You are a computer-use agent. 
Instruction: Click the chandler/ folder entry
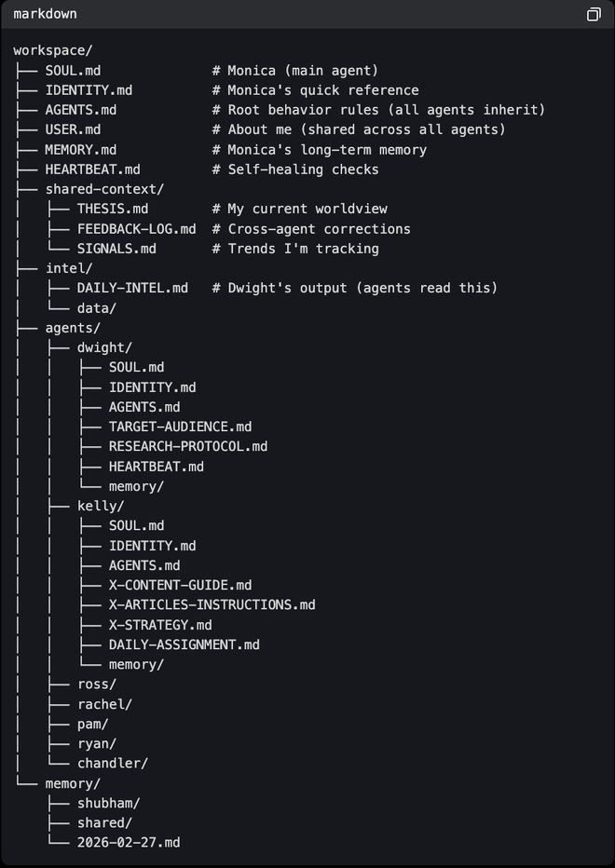tap(112, 763)
